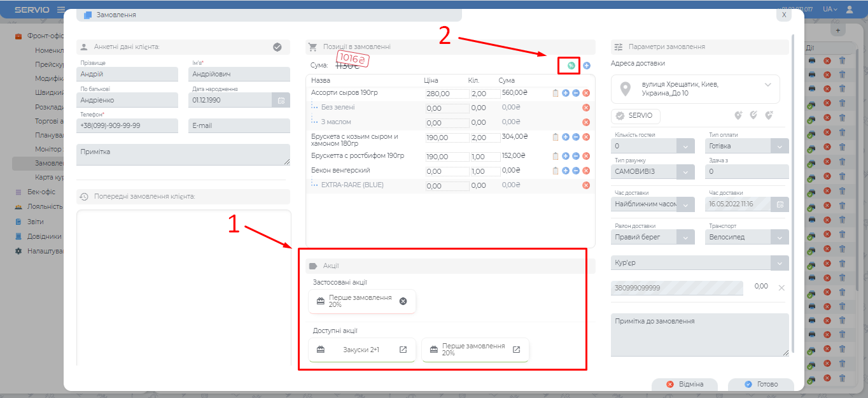The height and width of the screenshot is (398, 868).
Task: Open note clipboard icon for Ассорти сыров
Action: coord(555,93)
